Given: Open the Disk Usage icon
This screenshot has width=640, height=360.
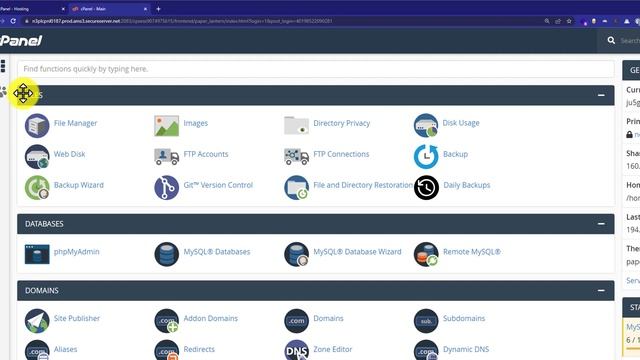Looking at the screenshot, I should pos(426,125).
